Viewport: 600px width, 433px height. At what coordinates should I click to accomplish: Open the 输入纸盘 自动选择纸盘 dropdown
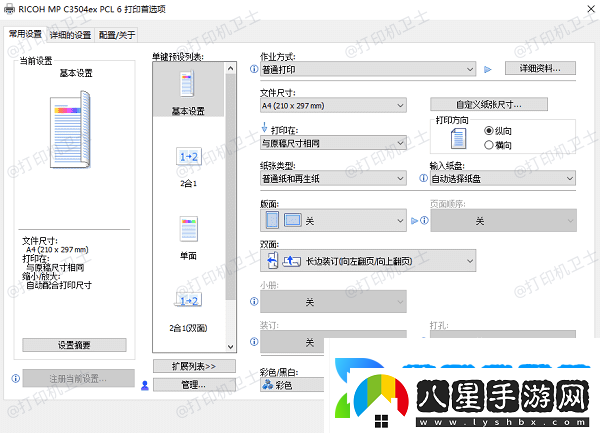503,179
